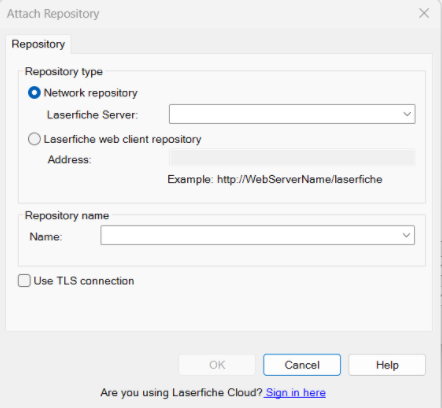Expand the Laserfiche Server dropdown arrow

[x=407, y=114]
